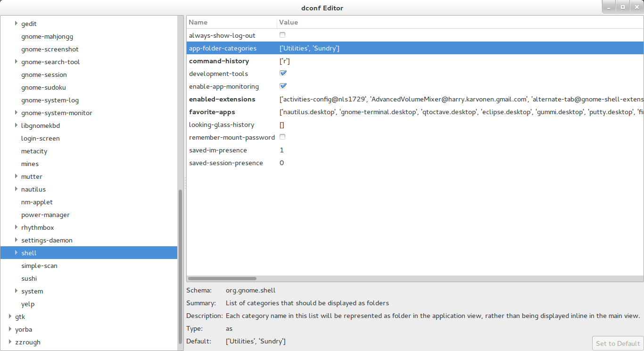Expand the gtk folder arrow
Viewport: 644px width, 351px height.
point(10,317)
